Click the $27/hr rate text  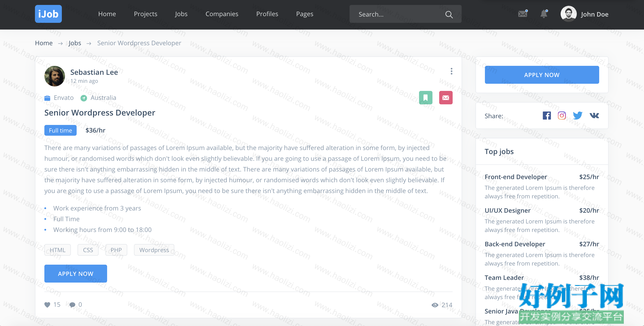pos(589,244)
